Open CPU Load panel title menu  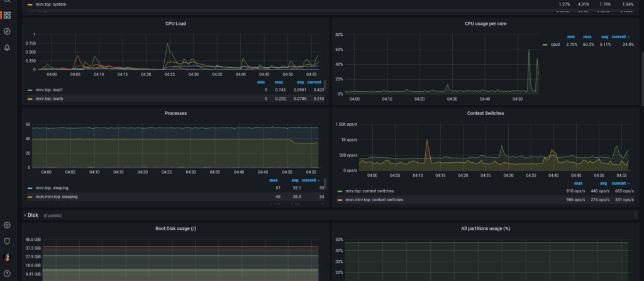175,24
